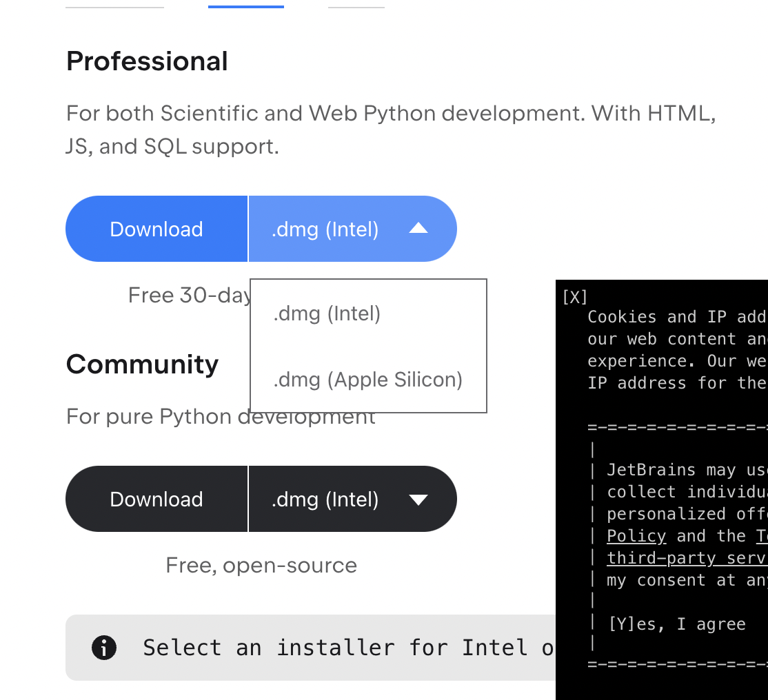Click the Community edition Download button
Image resolution: width=768 pixels, height=700 pixels.
[156, 500]
